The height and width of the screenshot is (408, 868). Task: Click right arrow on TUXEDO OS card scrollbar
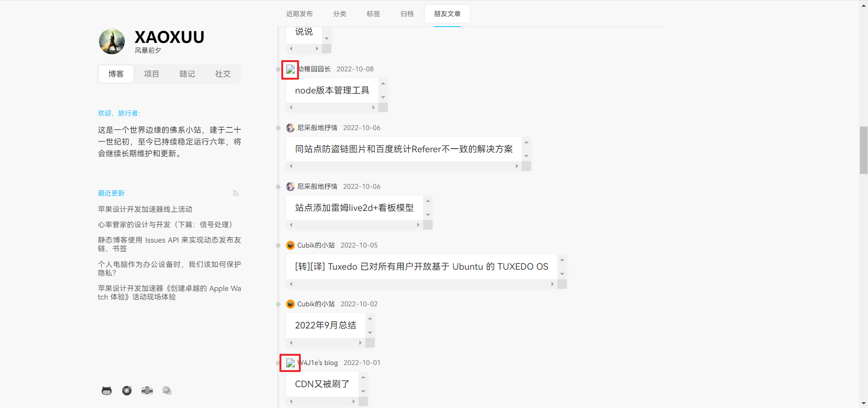click(x=552, y=284)
